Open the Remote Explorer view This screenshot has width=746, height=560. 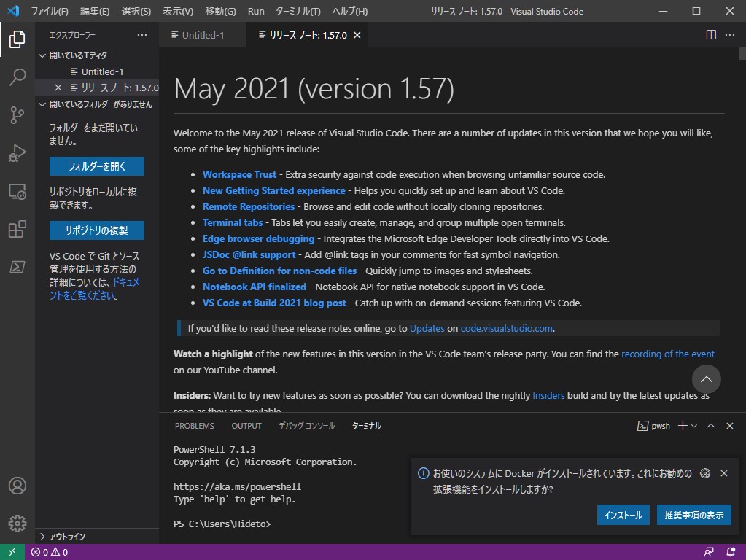coord(18,191)
